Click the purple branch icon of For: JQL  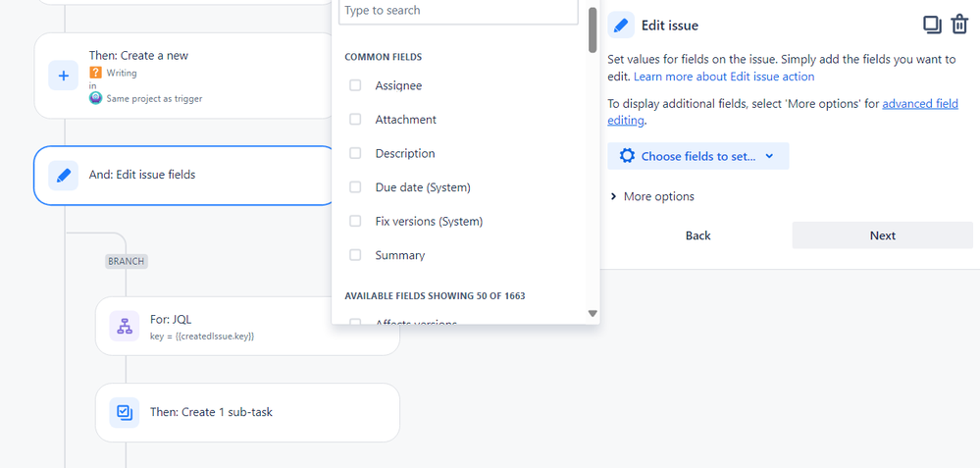pyautogui.click(x=125, y=326)
